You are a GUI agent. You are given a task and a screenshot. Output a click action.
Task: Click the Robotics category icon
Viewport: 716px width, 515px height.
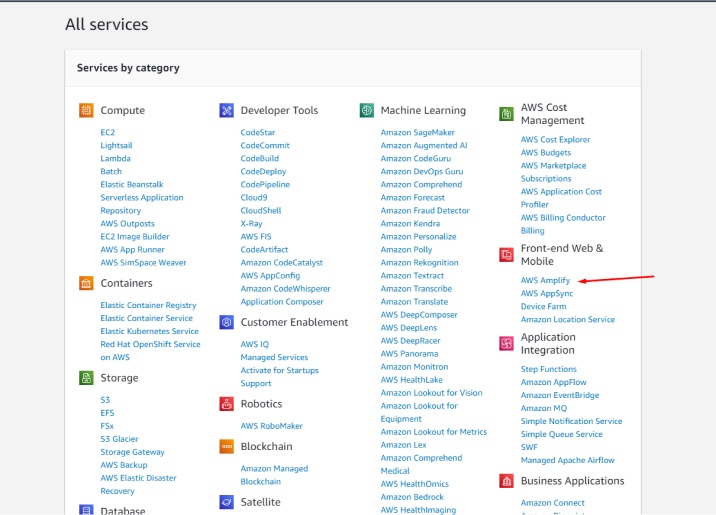pyautogui.click(x=227, y=404)
